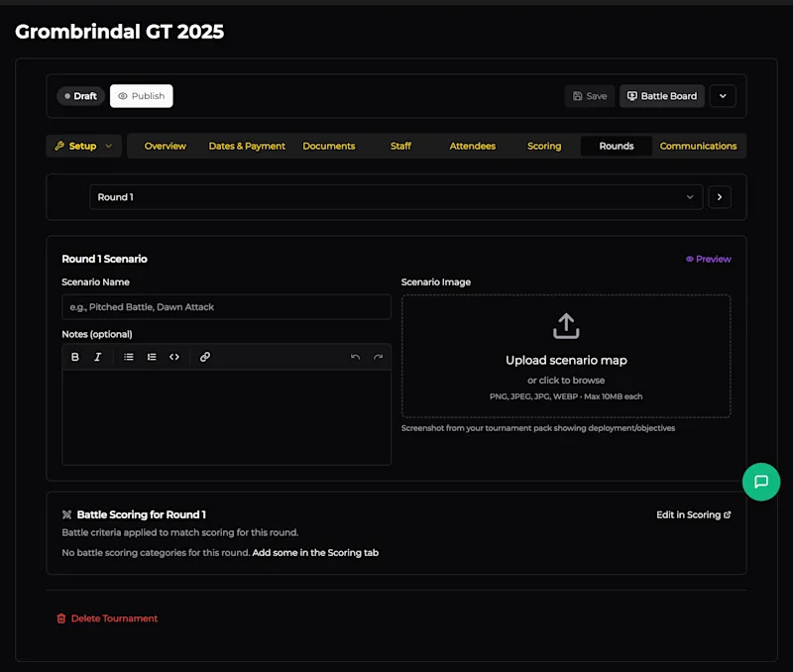
Task: Open Edit in Scoring link
Action: click(693, 514)
